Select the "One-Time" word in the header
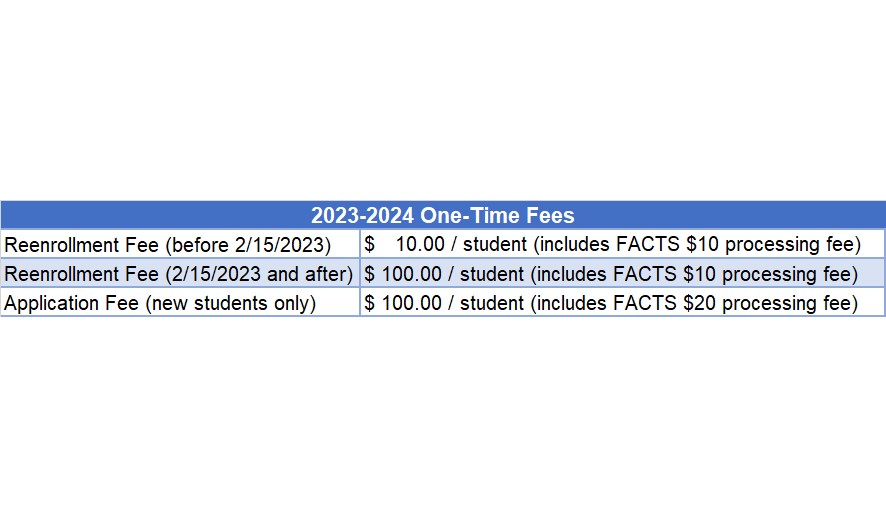Viewport: 886px width, 516px height. point(470,215)
